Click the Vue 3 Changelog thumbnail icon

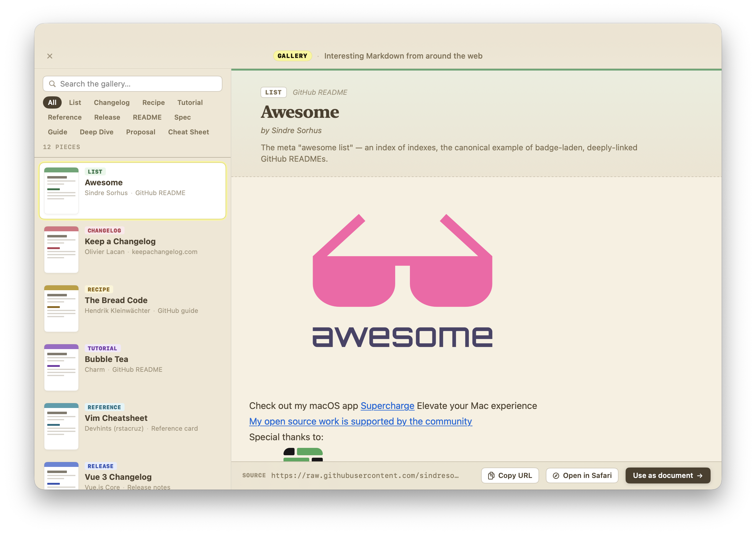[61, 476]
